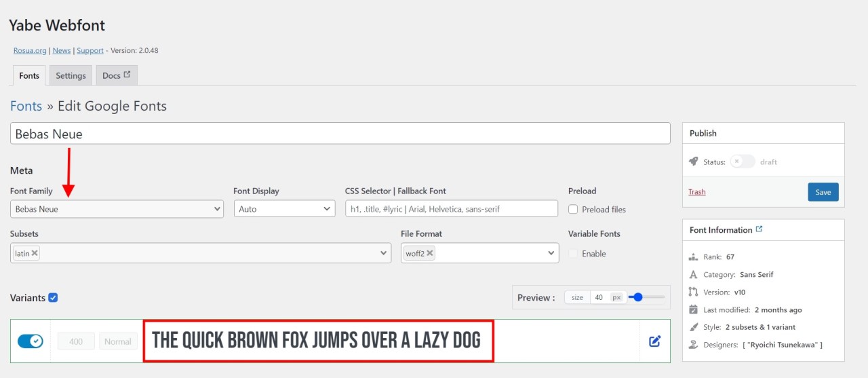Image resolution: width=868 pixels, height=378 pixels.
Task: Click the Normal style field
Action: tap(117, 341)
